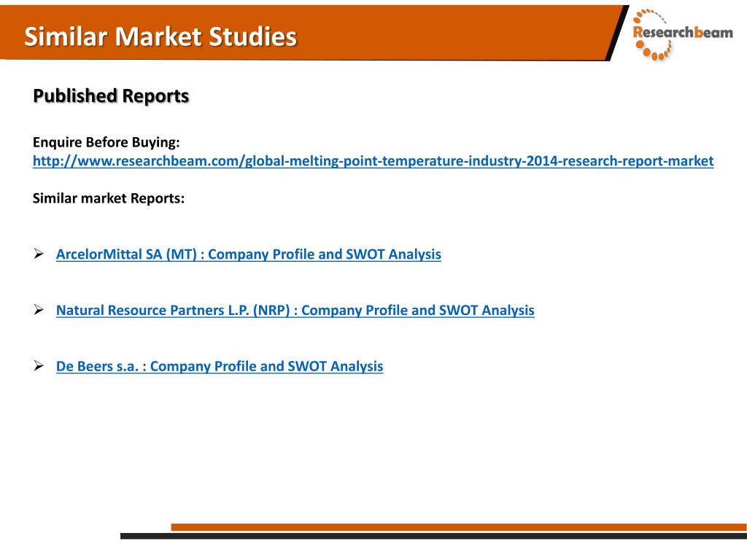Viewport: 747px width, 560px height.
Task: Click the arrow bullet beside ArcelorMittal link
Action: pyautogui.click(x=39, y=253)
